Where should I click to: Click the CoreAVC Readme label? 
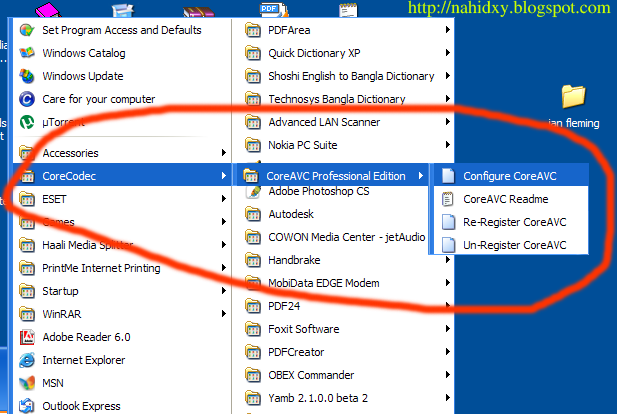point(506,199)
